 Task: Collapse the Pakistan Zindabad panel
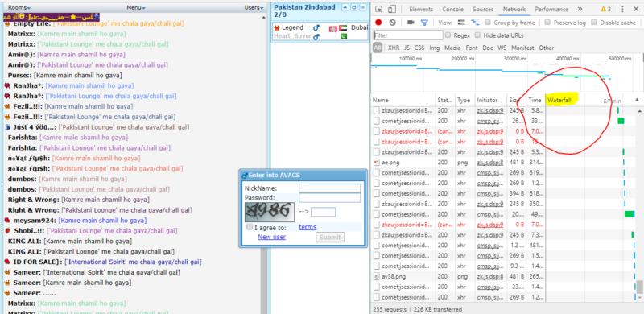tap(345, 7)
